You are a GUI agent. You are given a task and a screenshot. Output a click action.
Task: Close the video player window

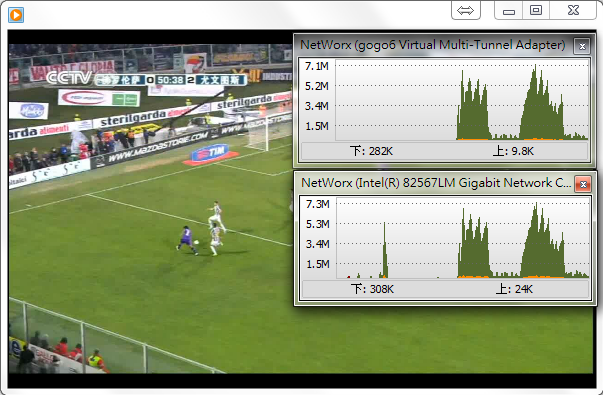tap(573, 10)
